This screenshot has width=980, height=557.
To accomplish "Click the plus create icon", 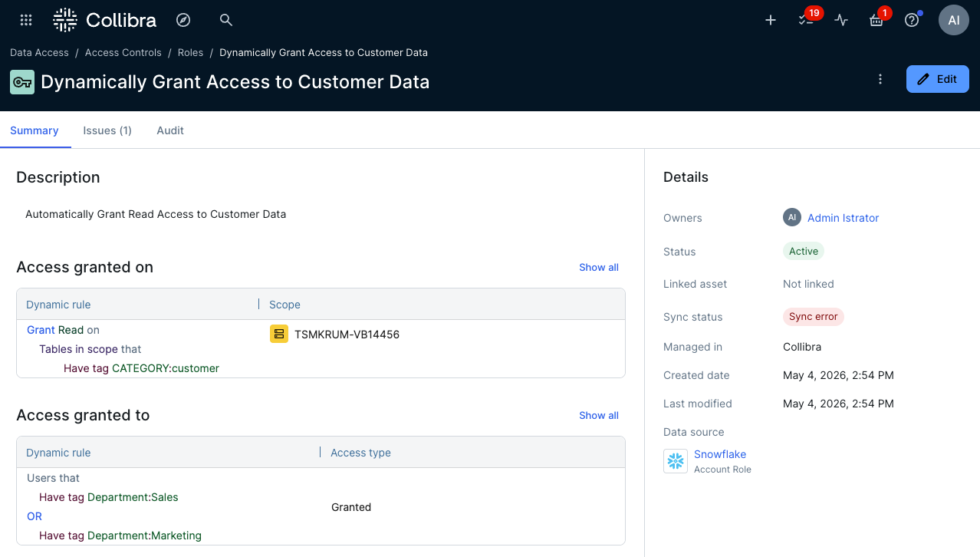I will (x=771, y=21).
